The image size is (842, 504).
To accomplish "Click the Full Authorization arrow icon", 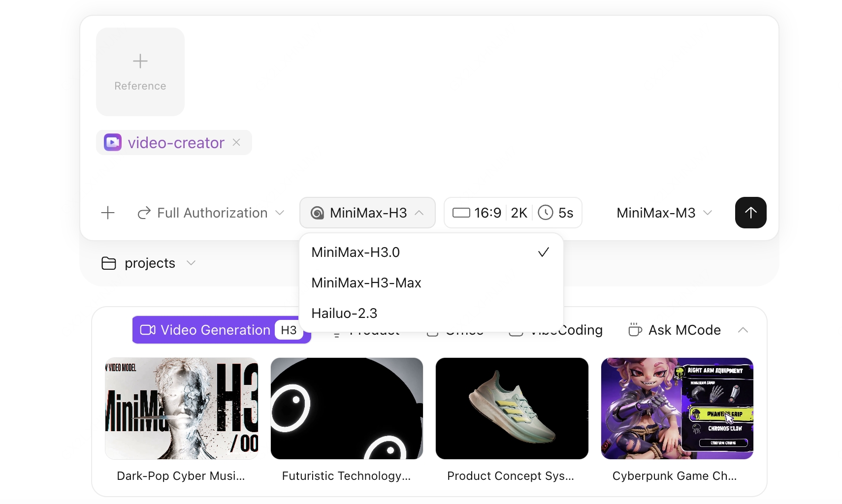I will (x=144, y=213).
